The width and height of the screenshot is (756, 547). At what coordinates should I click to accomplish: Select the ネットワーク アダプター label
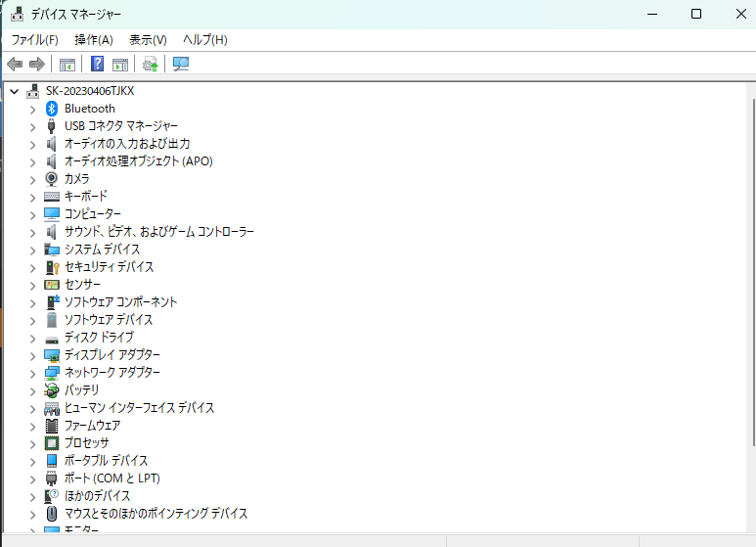pyautogui.click(x=112, y=373)
